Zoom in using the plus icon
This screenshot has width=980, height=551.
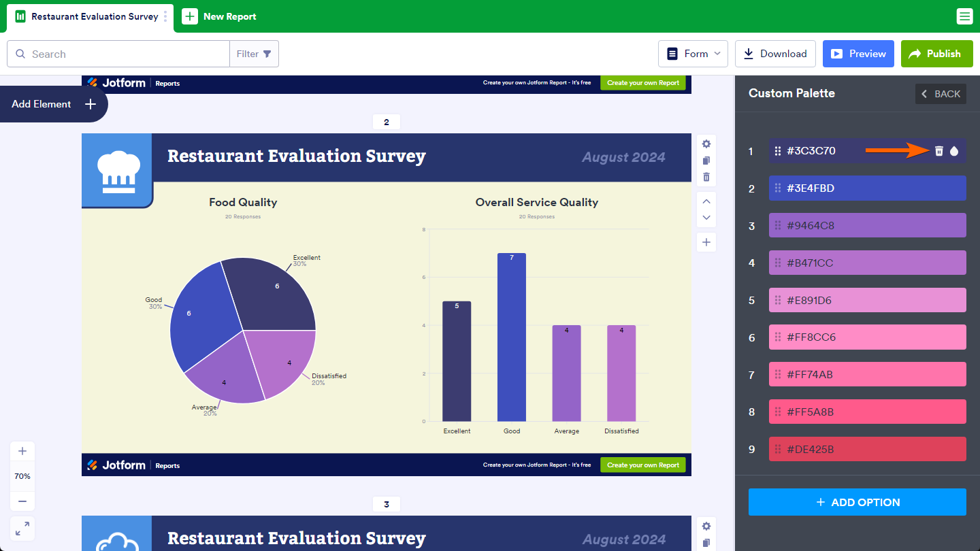22,451
